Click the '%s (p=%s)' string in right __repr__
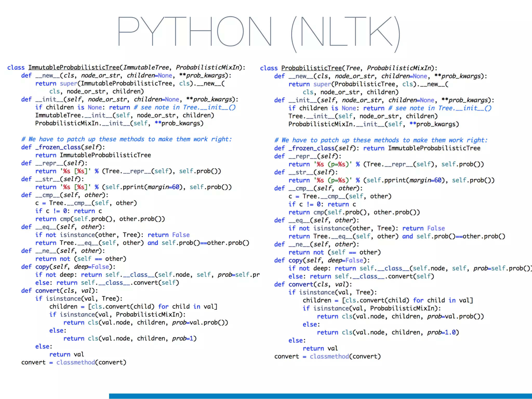Image resolution: width=532 pixels, height=399 pixels. [x=333, y=164]
